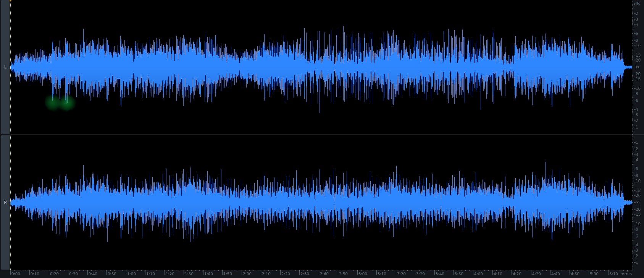Click the divider line between L and R channels
The image size is (644, 278).
point(321,135)
